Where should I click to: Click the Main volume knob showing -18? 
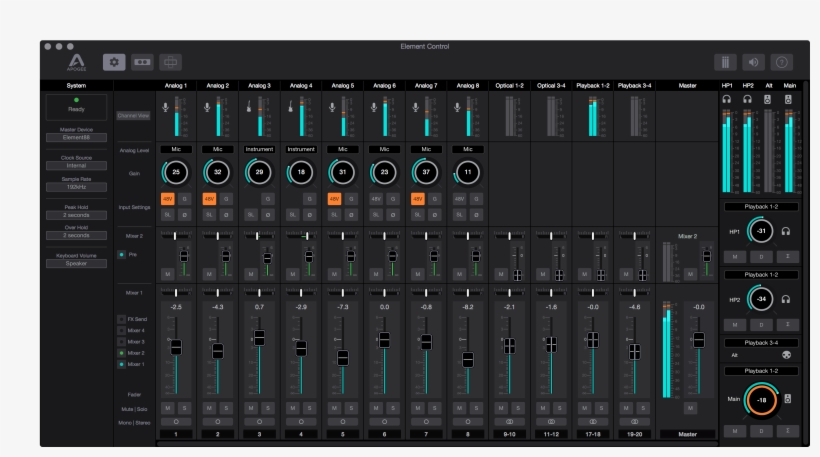pos(761,400)
